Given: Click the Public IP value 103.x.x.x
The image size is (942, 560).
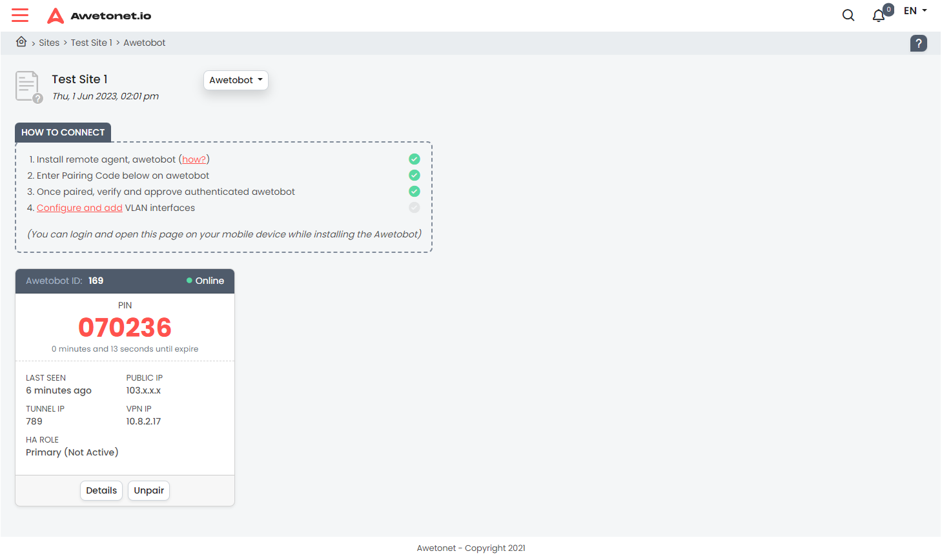Looking at the screenshot, I should point(143,390).
